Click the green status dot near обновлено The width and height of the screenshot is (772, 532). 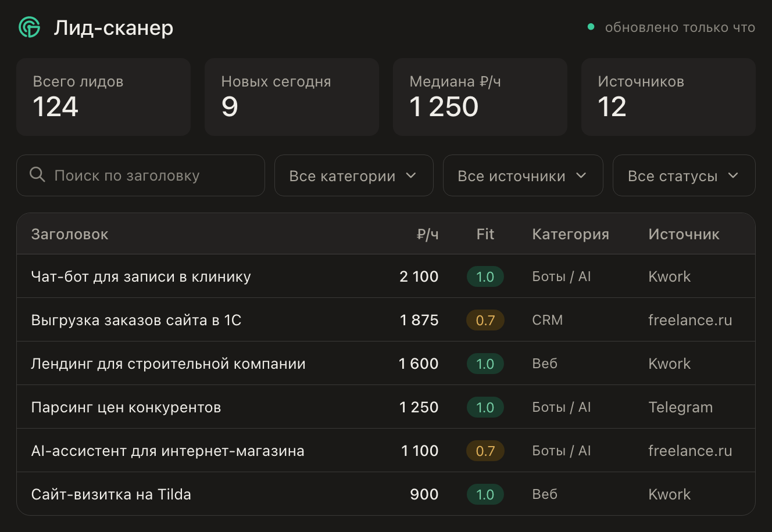(x=591, y=27)
